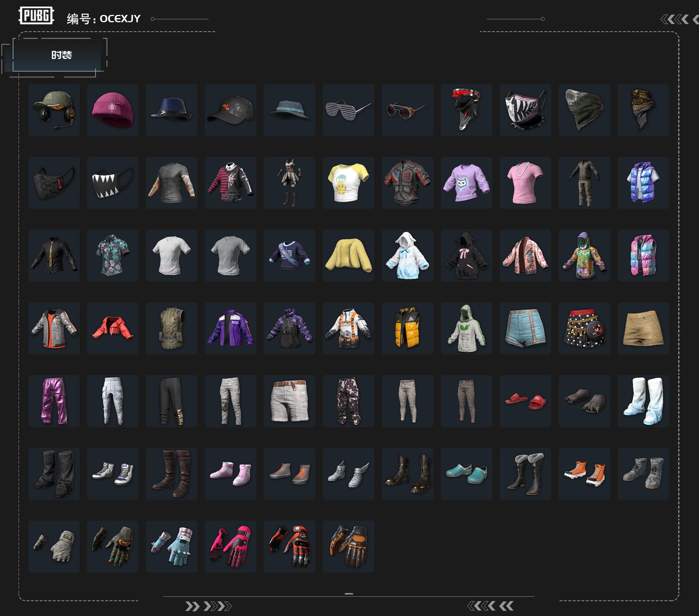The height and width of the screenshot is (616, 699).
Task: Select the light blue denim shorts
Action: pos(526,329)
